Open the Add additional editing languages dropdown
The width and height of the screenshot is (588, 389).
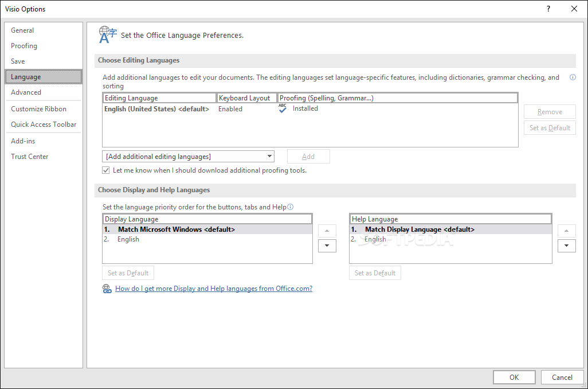(x=188, y=157)
